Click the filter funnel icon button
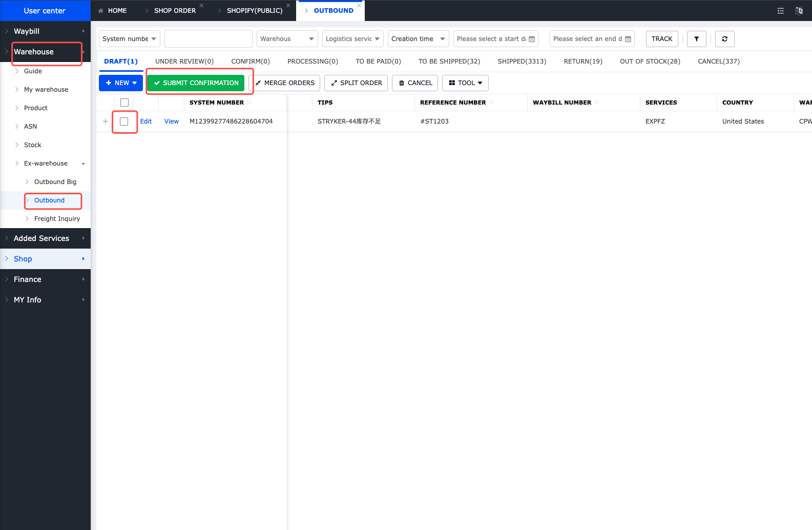Image resolution: width=812 pixels, height=530 pixels. 696,39
